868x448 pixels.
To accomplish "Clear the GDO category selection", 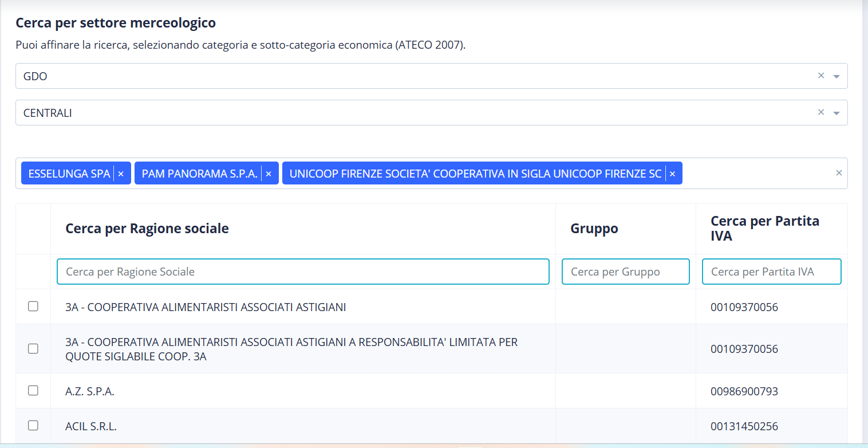I will click(x=821, y=76).
